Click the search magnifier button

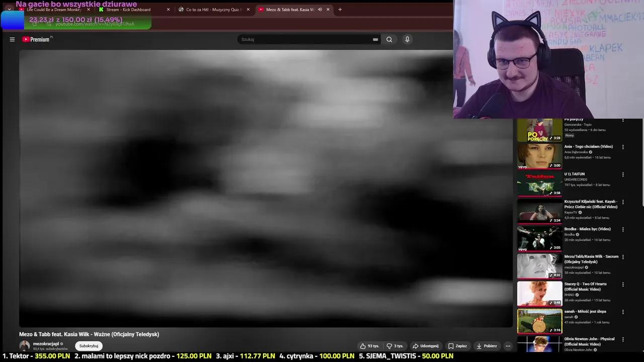point(389,39)
